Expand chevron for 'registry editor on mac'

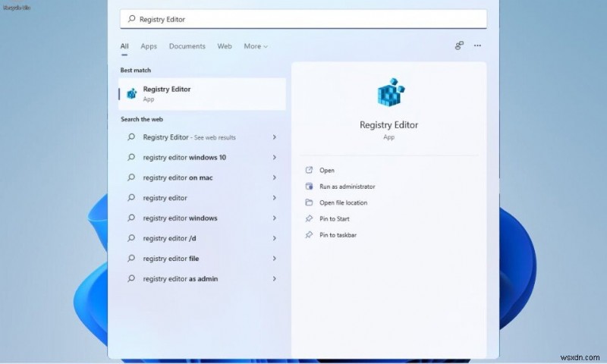274,177
